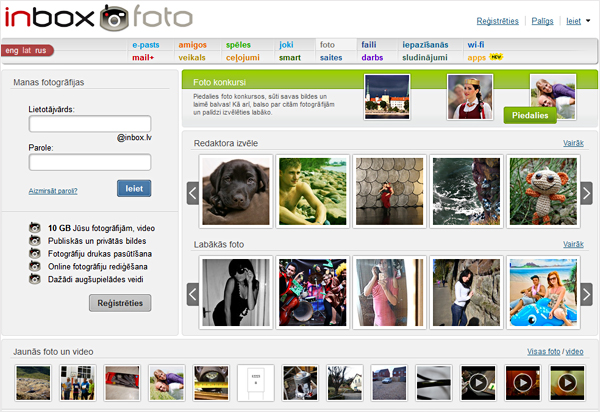Open the veikals section
Image resolution: width=600 pixels, height=412 pixels.
(x=192, y=57)
